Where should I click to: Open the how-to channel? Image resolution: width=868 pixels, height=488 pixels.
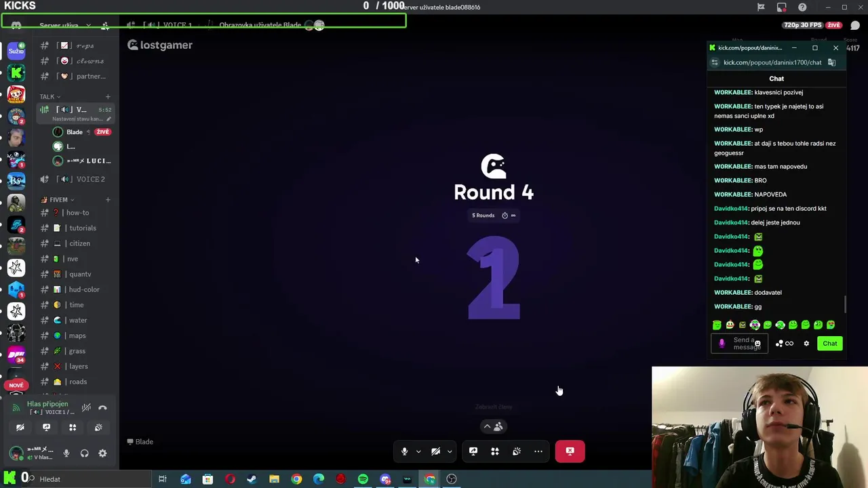[x=75, y=213]
